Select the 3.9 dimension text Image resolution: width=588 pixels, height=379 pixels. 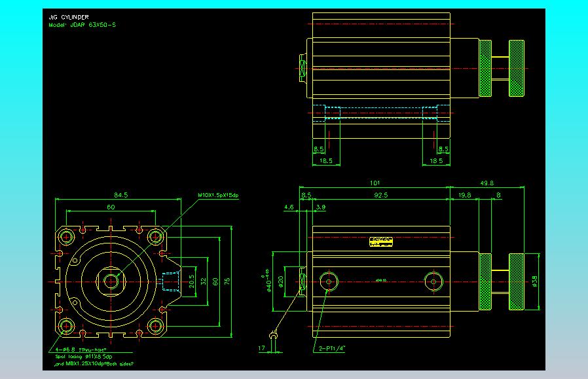321,207
